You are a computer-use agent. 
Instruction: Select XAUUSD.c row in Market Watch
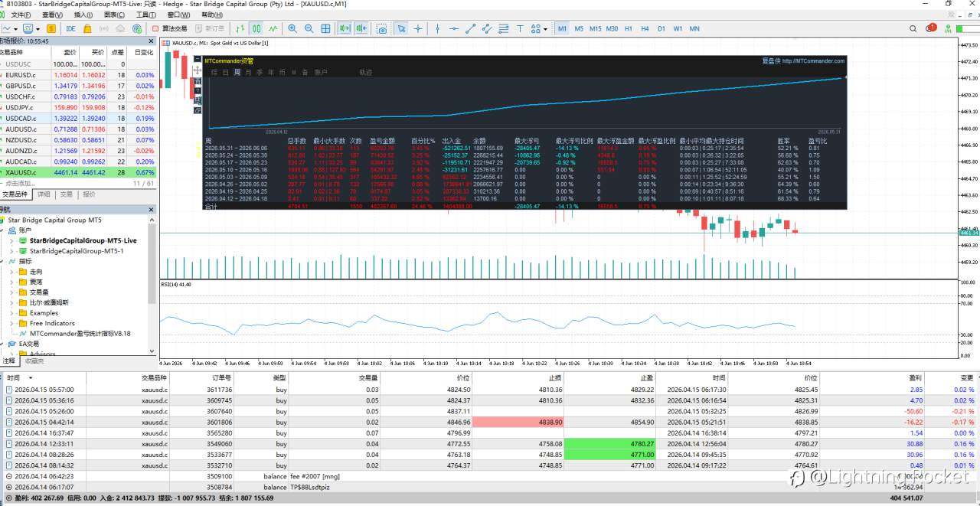point(78,173)
